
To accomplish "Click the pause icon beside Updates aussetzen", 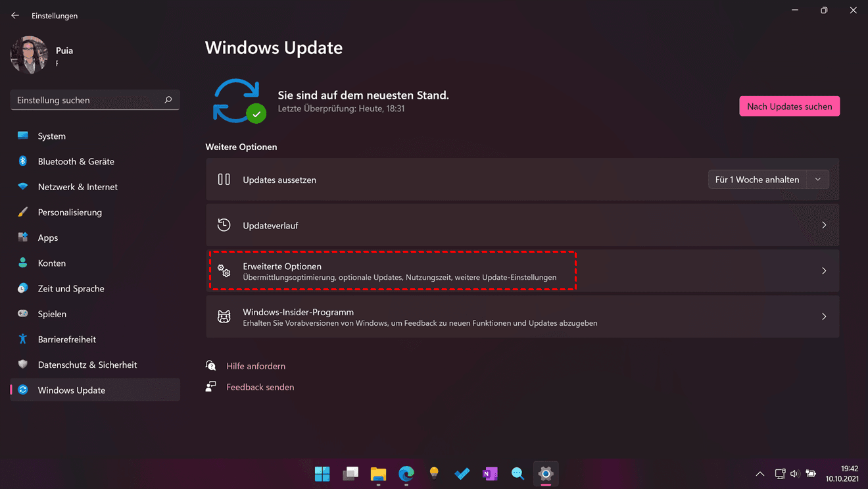I will point(224,179).
